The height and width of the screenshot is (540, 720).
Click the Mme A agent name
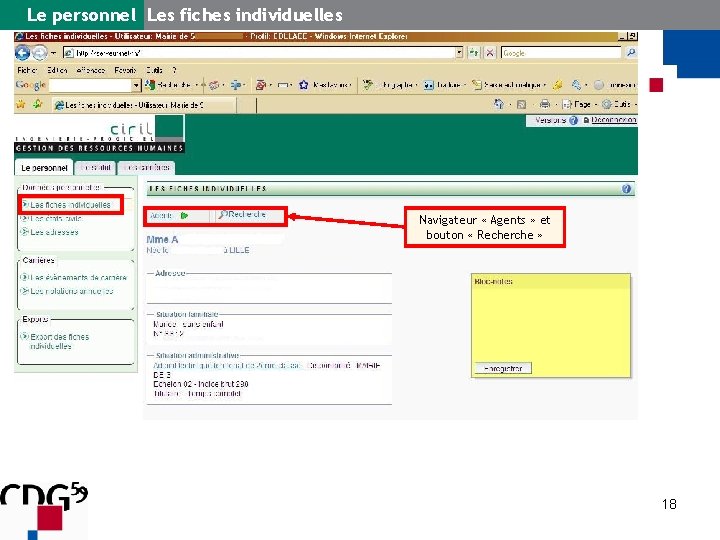pyautogui.click(x=162, y=240)
